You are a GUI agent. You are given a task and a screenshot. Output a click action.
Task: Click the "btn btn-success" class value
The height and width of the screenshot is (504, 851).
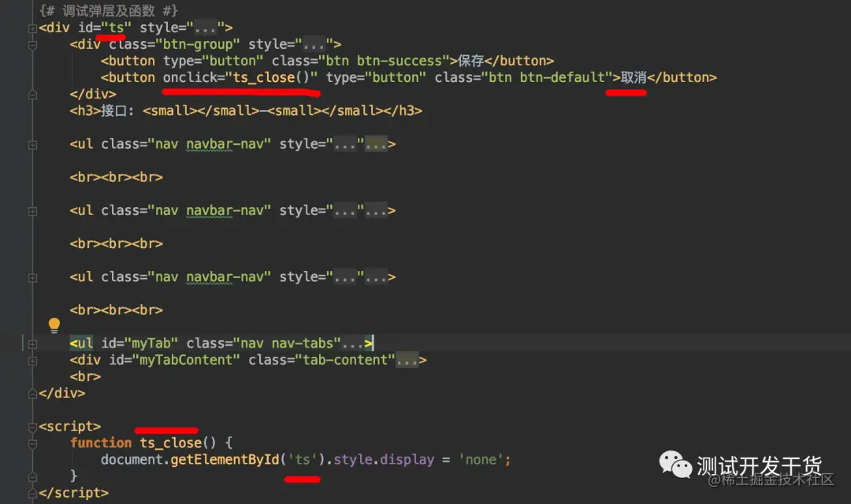point(385,61)
